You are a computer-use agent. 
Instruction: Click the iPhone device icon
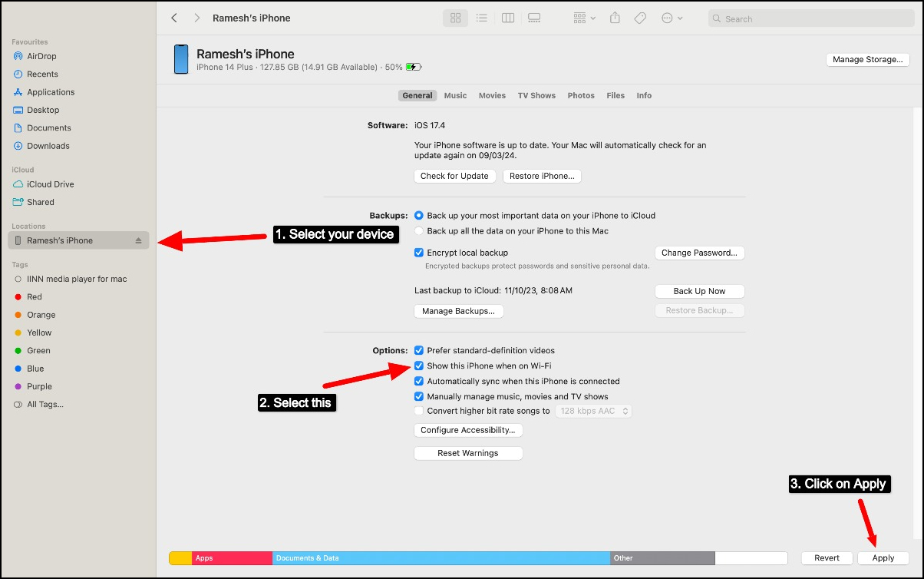[181, 59]
